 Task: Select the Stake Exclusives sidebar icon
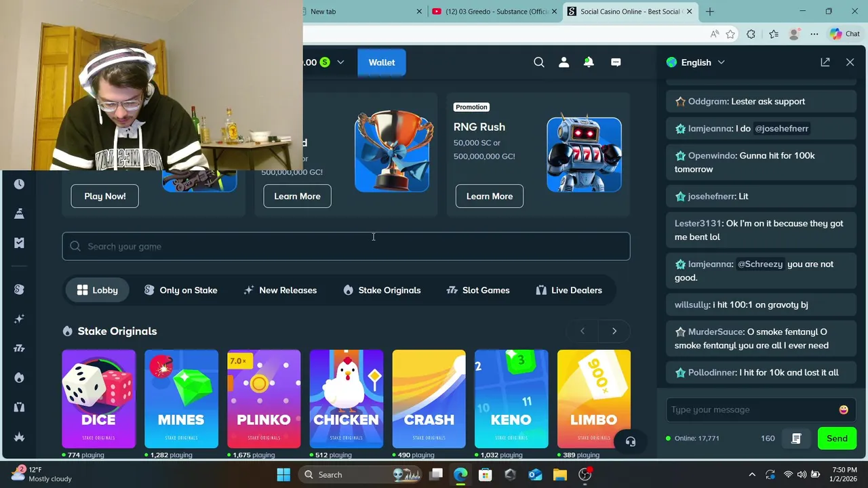click(19, 289)
